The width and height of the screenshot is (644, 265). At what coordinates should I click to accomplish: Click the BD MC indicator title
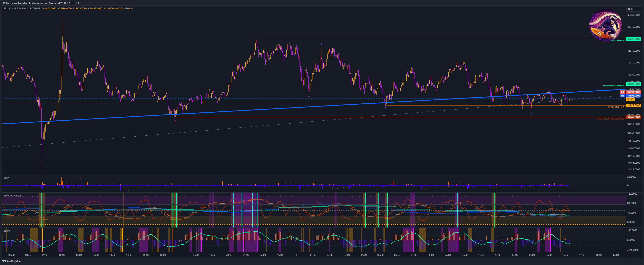7,231
